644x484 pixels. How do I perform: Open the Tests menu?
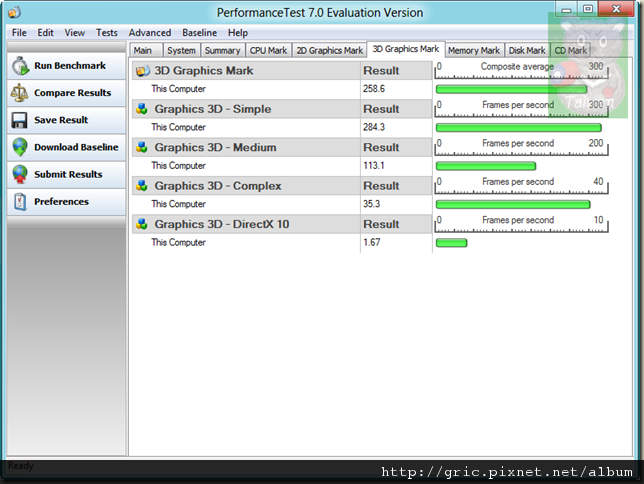(106, 32)
